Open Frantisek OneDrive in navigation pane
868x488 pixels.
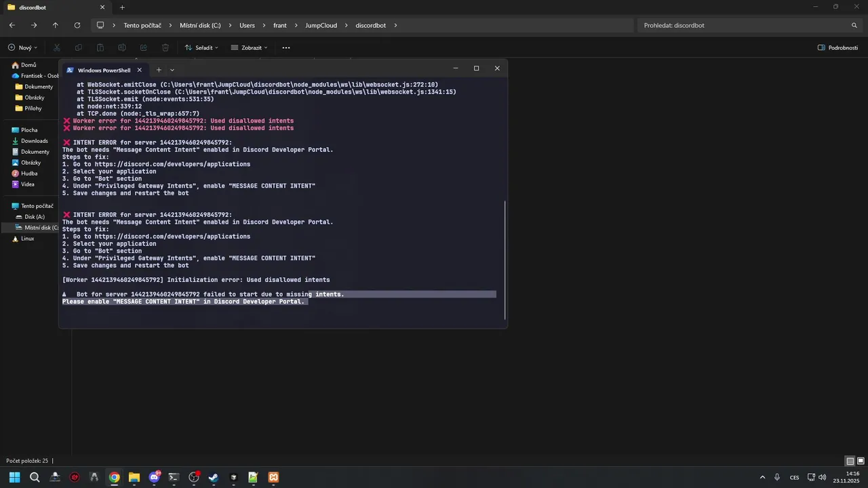[35, 76]
